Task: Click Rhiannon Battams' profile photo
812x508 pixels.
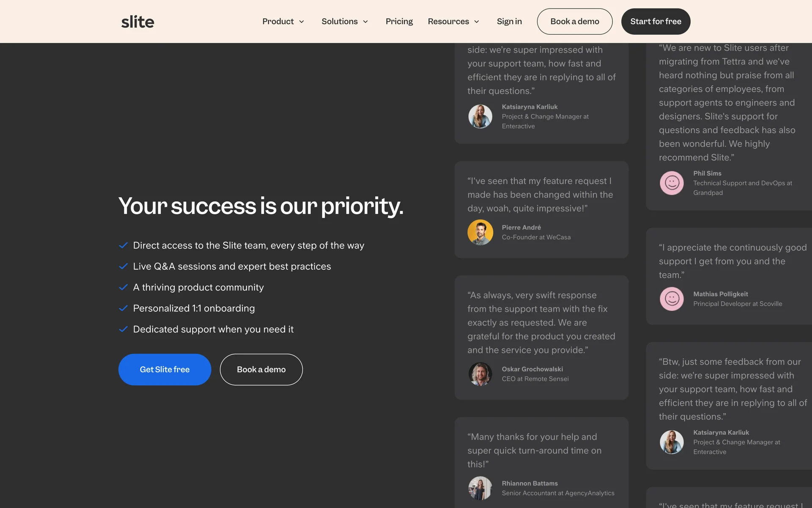Action: click(480, 488)
